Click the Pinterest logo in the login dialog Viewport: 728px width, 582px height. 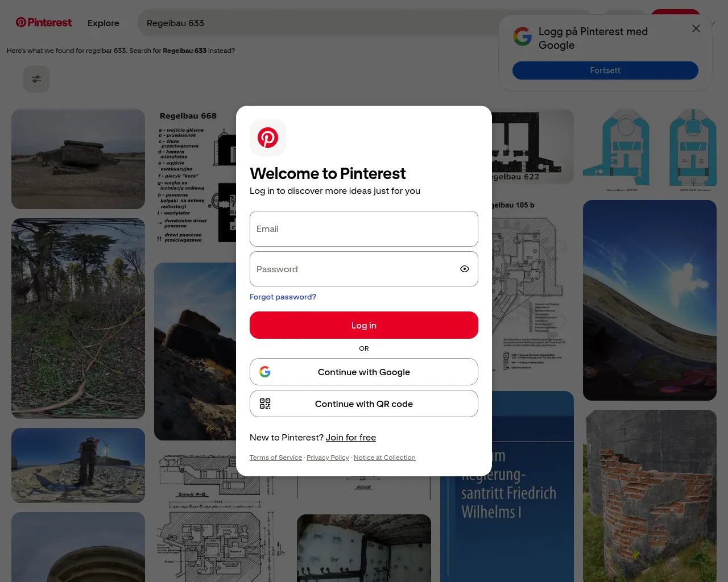pos(268,138)
